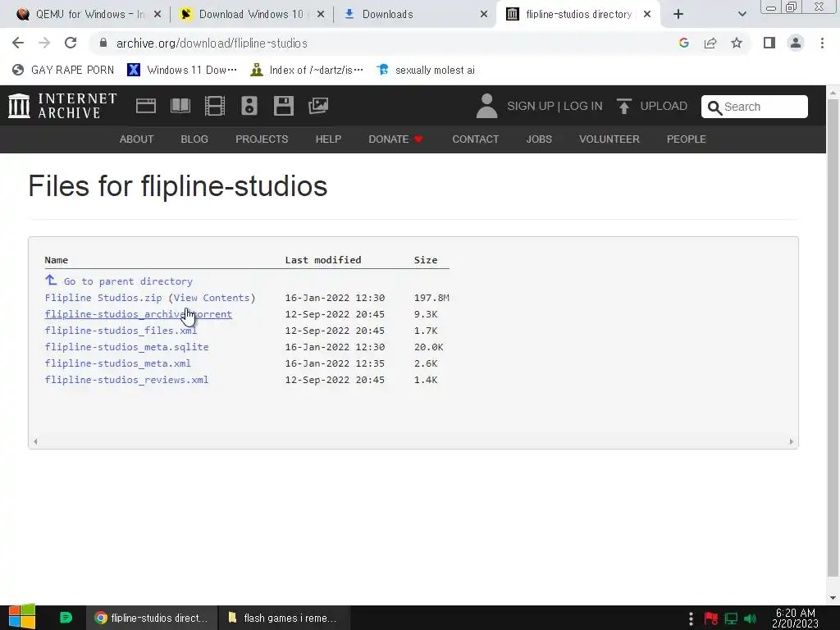
Task: Click the Chrome flipline-studios taskbar button
Action: pos(152,618)
